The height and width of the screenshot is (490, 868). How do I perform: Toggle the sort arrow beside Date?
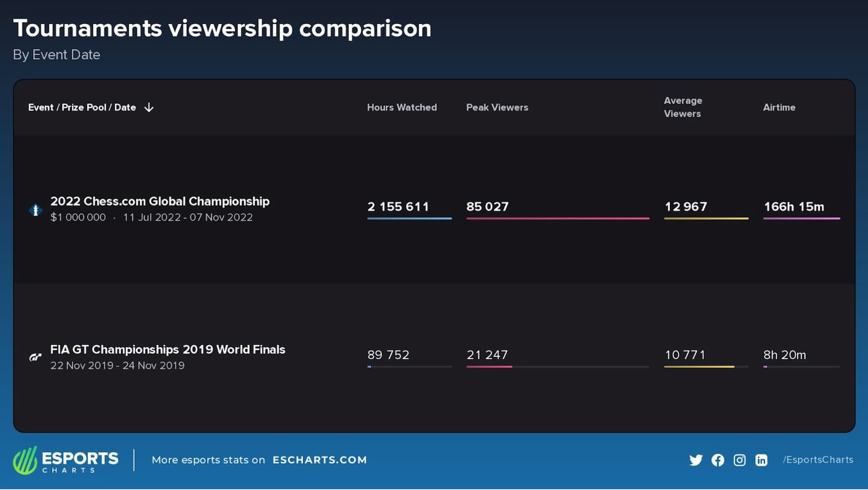pos(149,108)
